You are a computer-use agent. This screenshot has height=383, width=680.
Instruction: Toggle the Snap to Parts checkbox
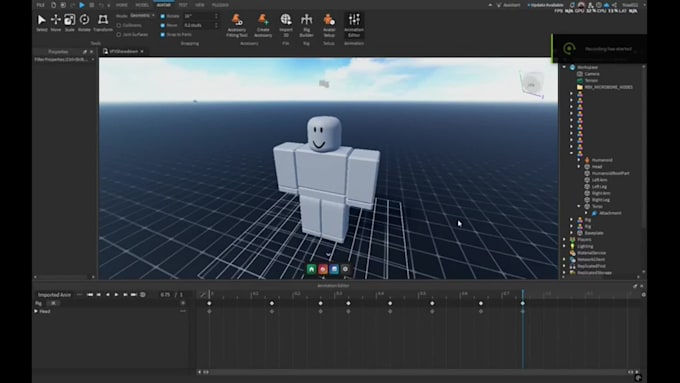pos(163,34)
